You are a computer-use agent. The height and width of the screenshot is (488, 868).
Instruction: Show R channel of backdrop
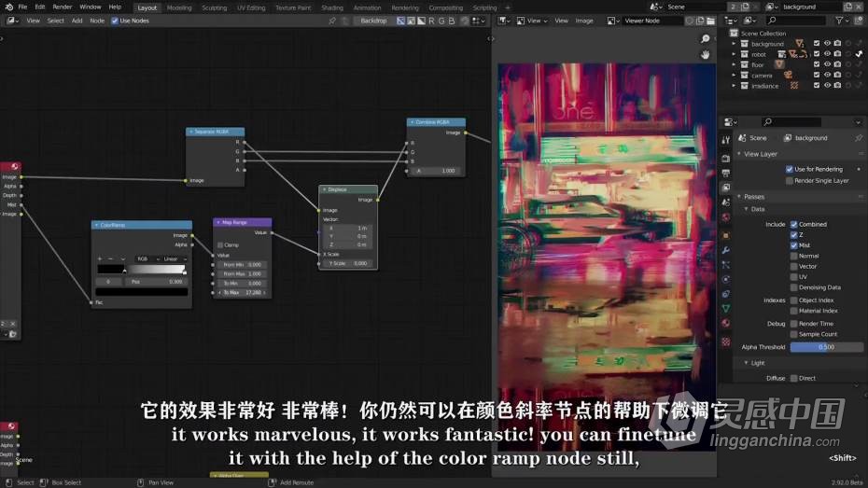coord(432,21)
